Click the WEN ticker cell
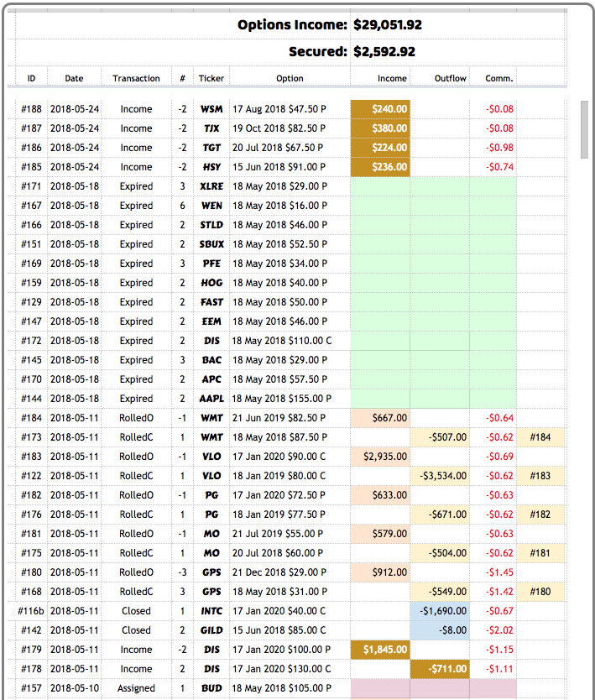 pyautogui.click(x=211, y=206)
